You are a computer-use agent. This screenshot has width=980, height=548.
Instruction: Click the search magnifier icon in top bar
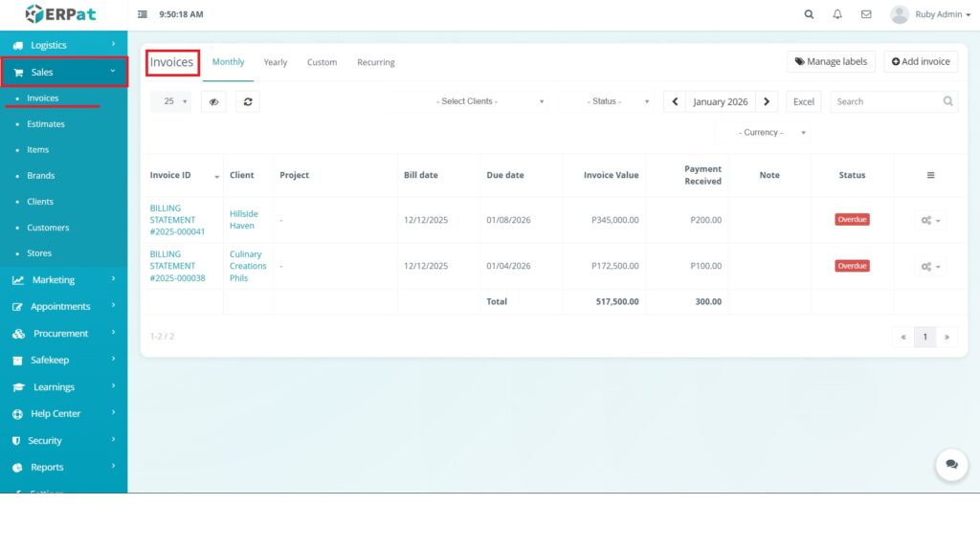[x=809, y=14]
